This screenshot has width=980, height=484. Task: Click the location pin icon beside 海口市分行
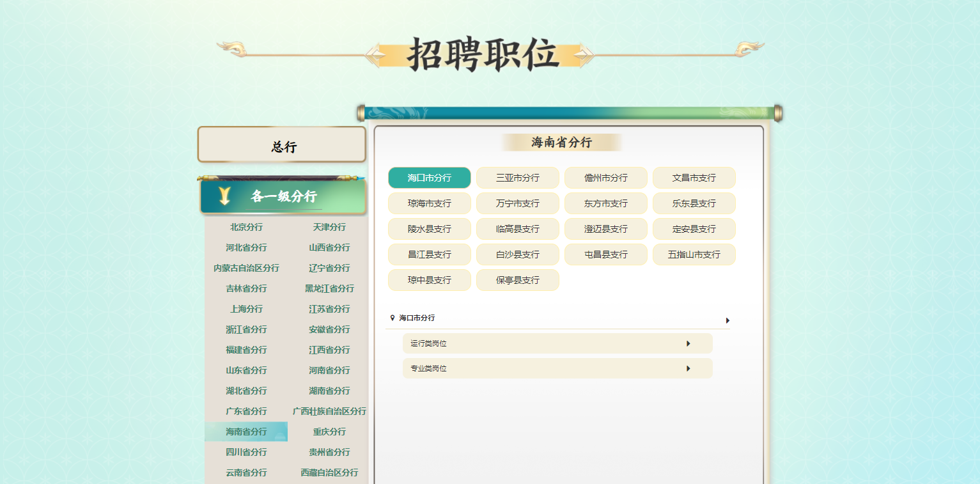pyautogui.click(x=393, y=318)
